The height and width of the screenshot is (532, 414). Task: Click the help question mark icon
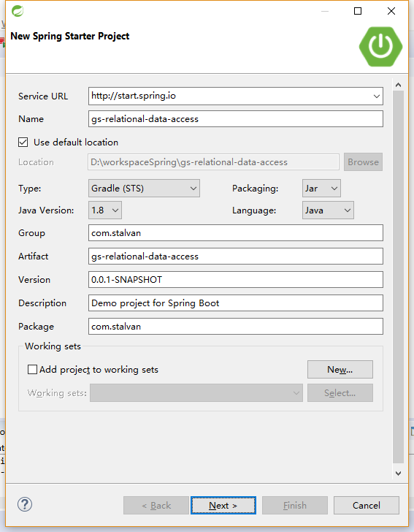coord(25,504)
